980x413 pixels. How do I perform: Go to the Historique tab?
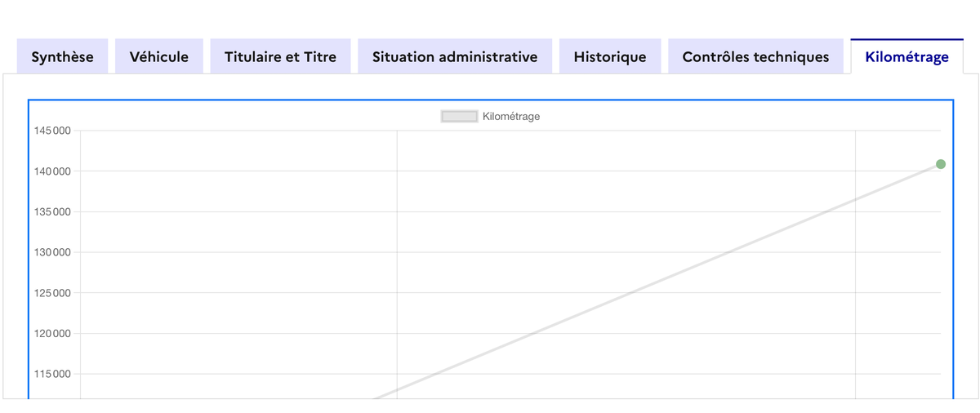tap(610, 56)
